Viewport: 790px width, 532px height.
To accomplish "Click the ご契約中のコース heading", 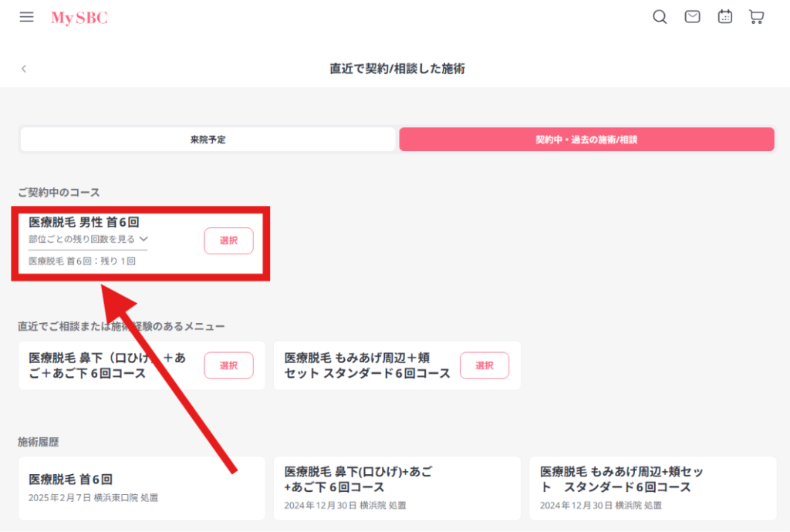I will 59,192.
